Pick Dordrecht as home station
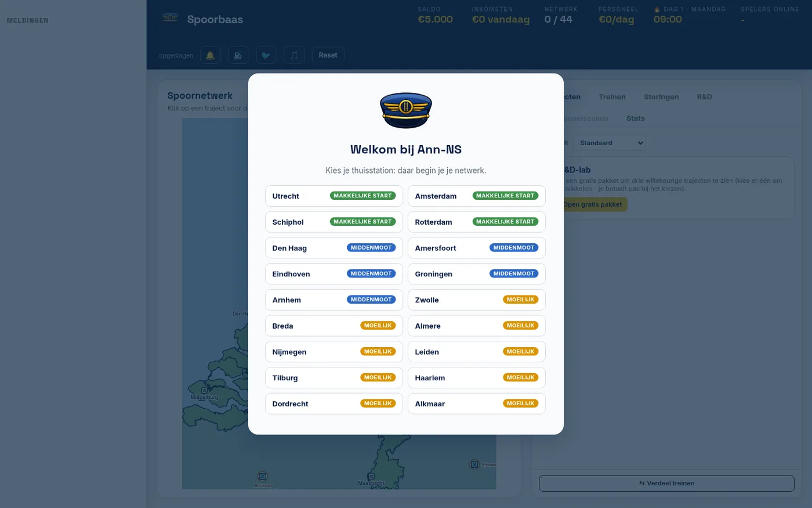The image size is (812, 508). 334,403
